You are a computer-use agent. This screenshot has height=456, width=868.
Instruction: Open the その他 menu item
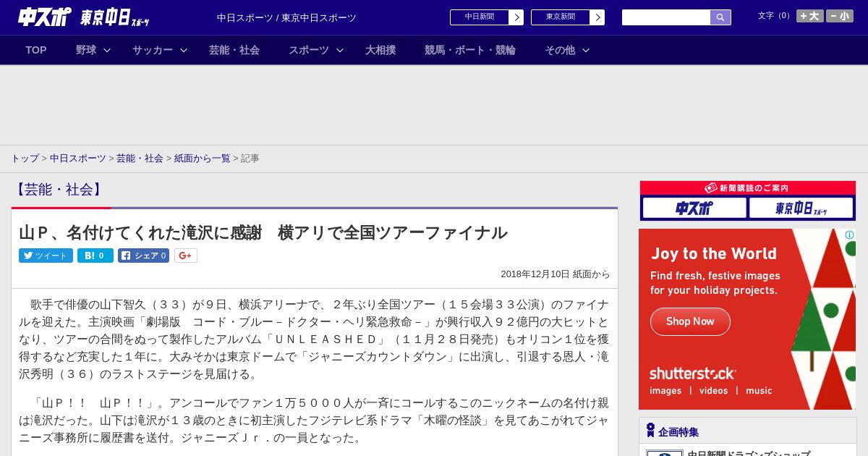click(560, 50)
